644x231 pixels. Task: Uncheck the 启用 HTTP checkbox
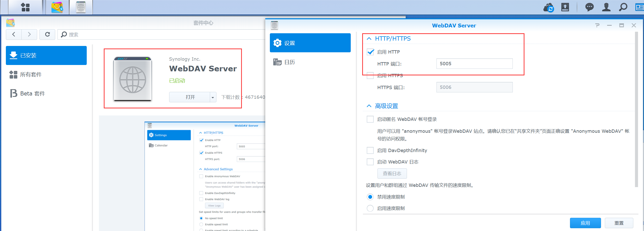[x=370, y=52]
